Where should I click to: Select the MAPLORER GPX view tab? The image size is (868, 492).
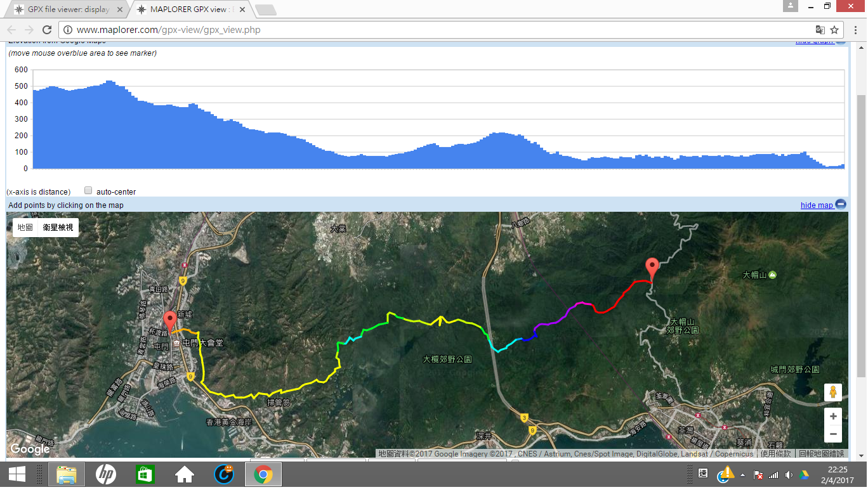191,10
